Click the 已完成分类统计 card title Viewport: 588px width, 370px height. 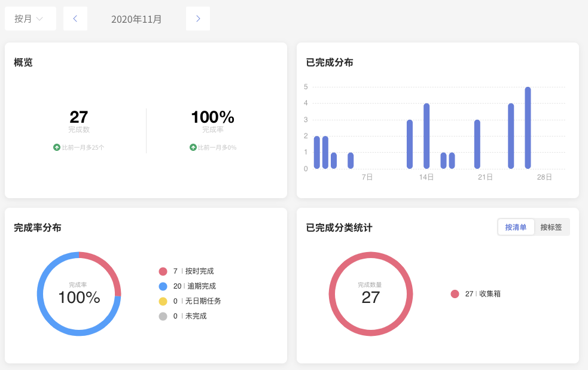tap(339, 228)
